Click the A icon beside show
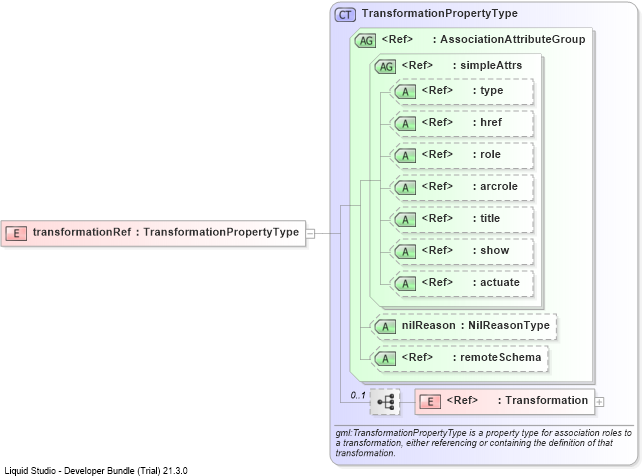 [x=405, y=251]
